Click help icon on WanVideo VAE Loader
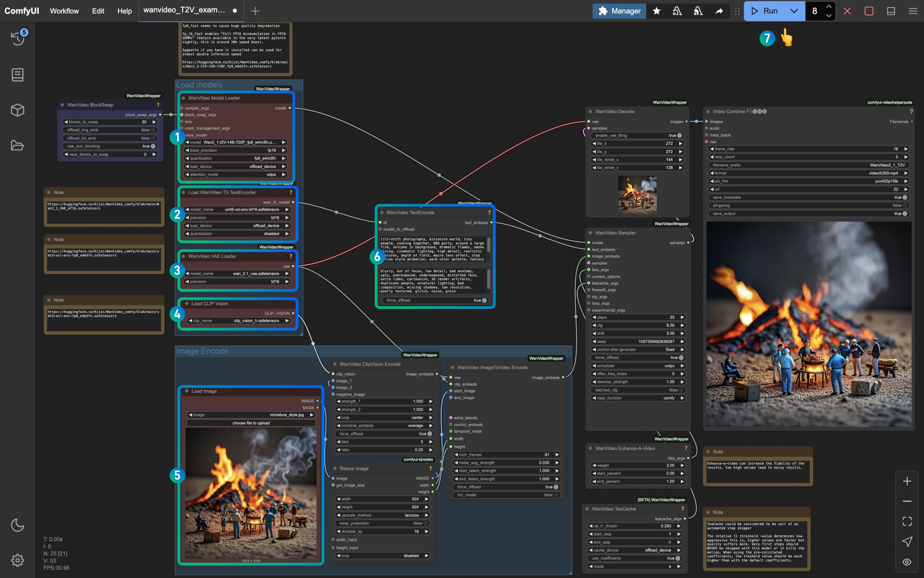Image resolution: width=924 pixels, height=578 pixels. [290, 256]
